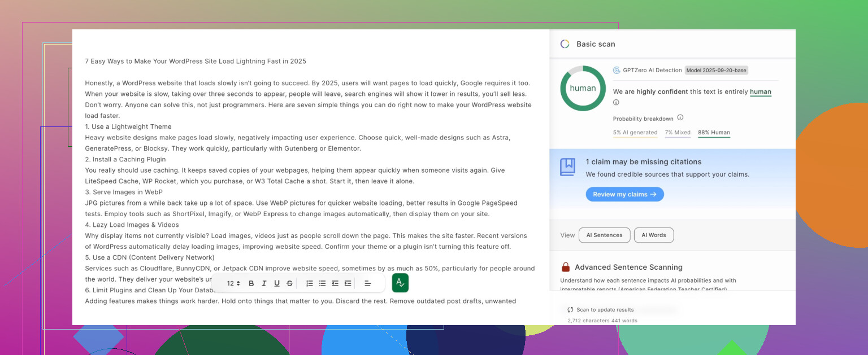Click the info icon under confidence statement
The image size is (868, 355).
click(x=616, y=103)
